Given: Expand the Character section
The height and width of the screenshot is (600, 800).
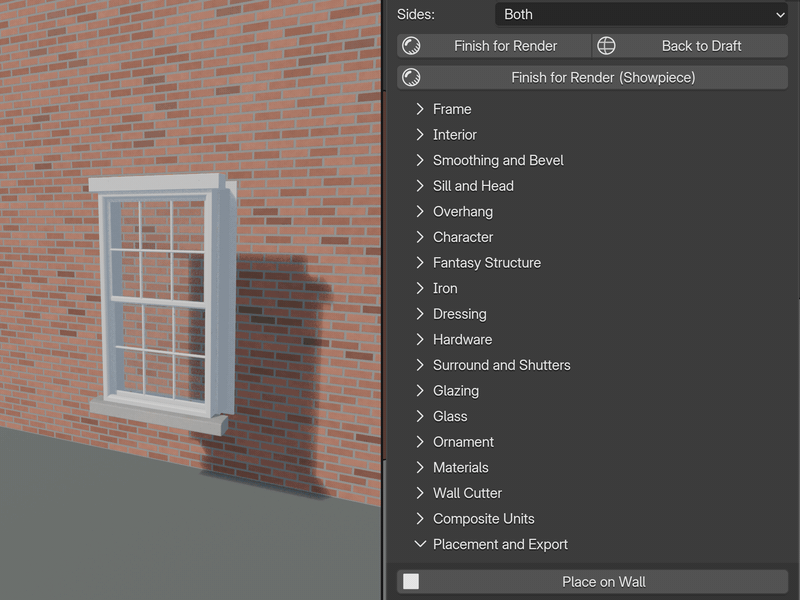Looking at the screenshot, I should [420, 237].
